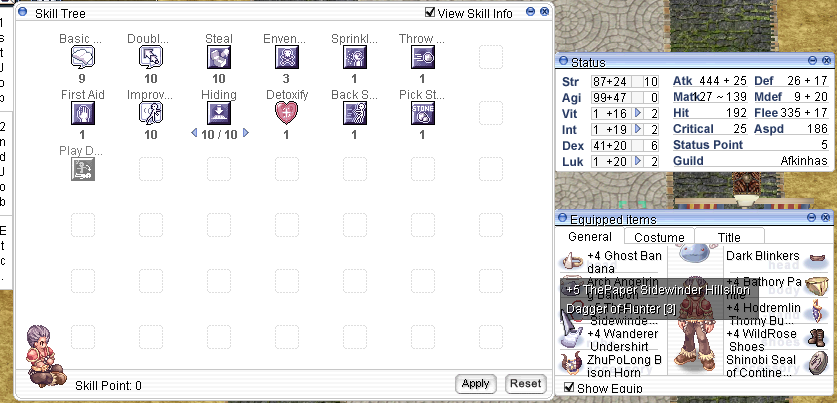Click the Str value 87+24 field
Screen dimensions: 837x403
click(611, 82)
